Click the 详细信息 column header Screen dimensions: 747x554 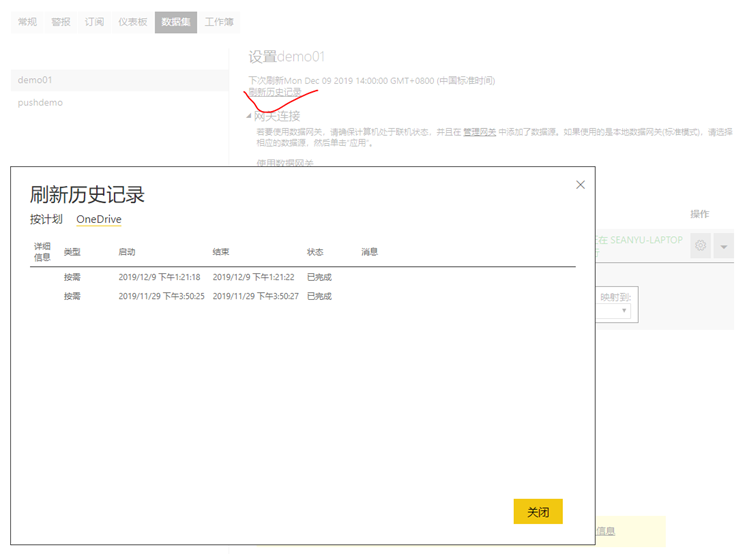tap(42, 252)
